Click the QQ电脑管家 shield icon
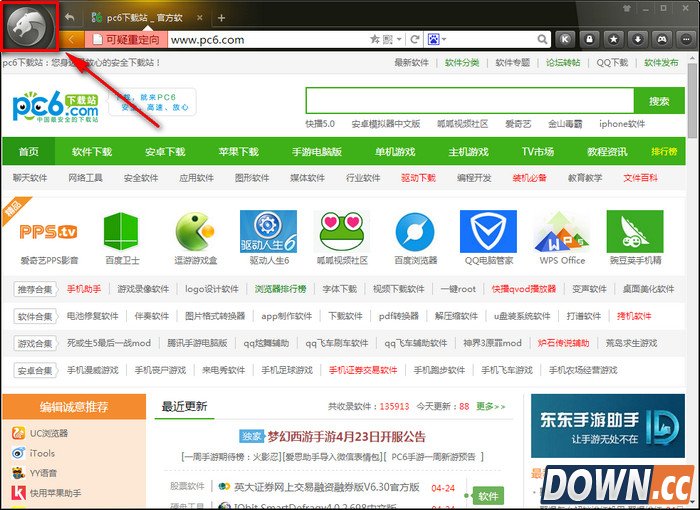Screen dimensions: 700x510 (488, 231)
